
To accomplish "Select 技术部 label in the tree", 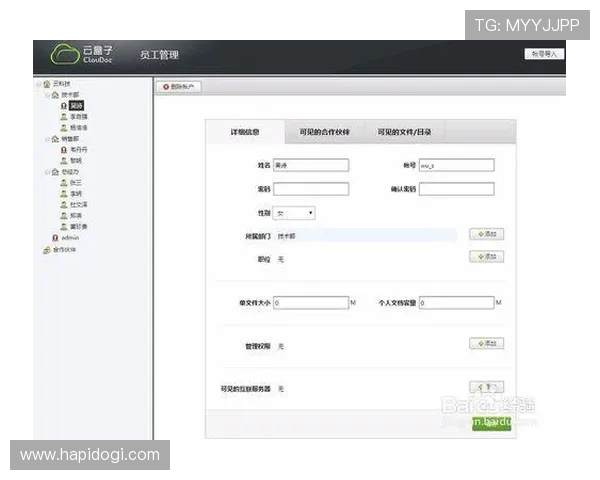I will click(70, 95).
